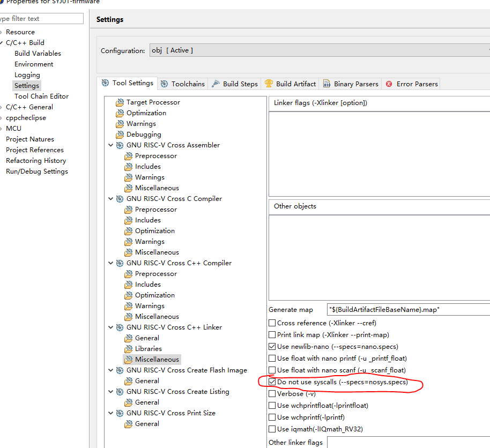
Task: Click General icon under Create Listing
Action: click(129, 402)
